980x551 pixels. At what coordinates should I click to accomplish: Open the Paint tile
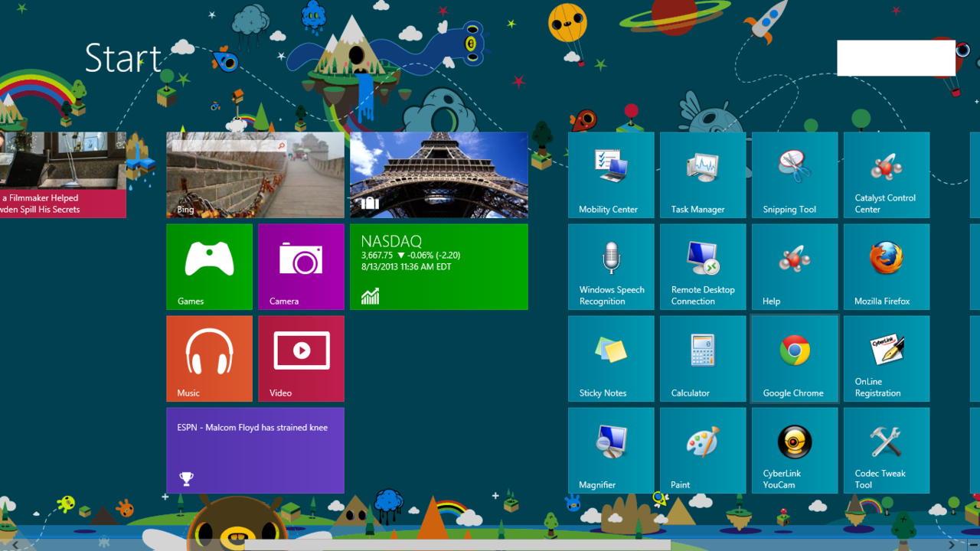(x=703, y=451)
